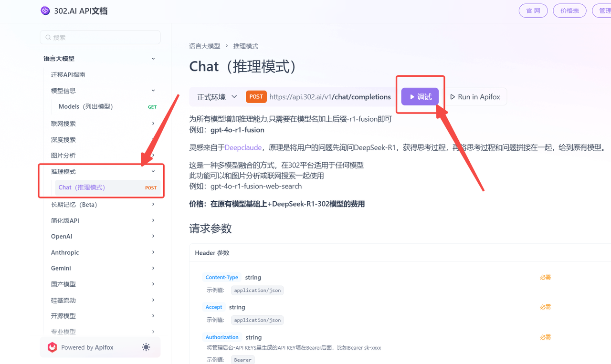Click 必需 label beside Content-Type
This screenshot has width=611, height=364.
[546, 277]
